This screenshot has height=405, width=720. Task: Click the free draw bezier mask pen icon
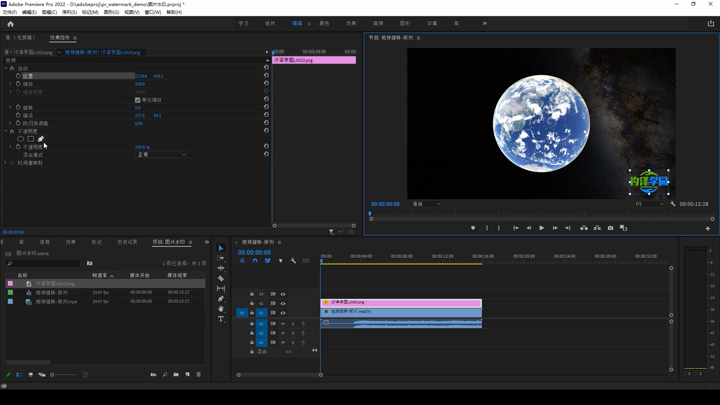pos(41,139)
